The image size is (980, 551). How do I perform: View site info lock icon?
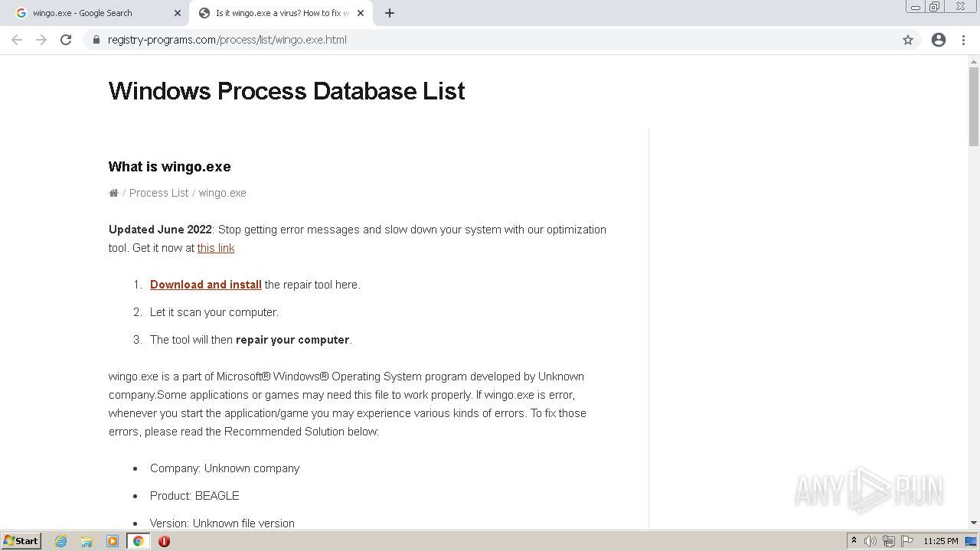pyautogui.click(x=96, y=40)
